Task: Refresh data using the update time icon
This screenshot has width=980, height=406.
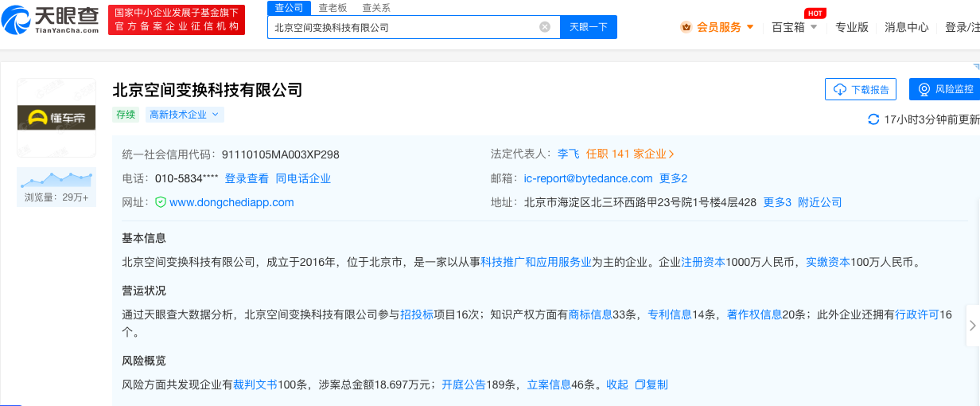Action: click(x=873, y=119)
